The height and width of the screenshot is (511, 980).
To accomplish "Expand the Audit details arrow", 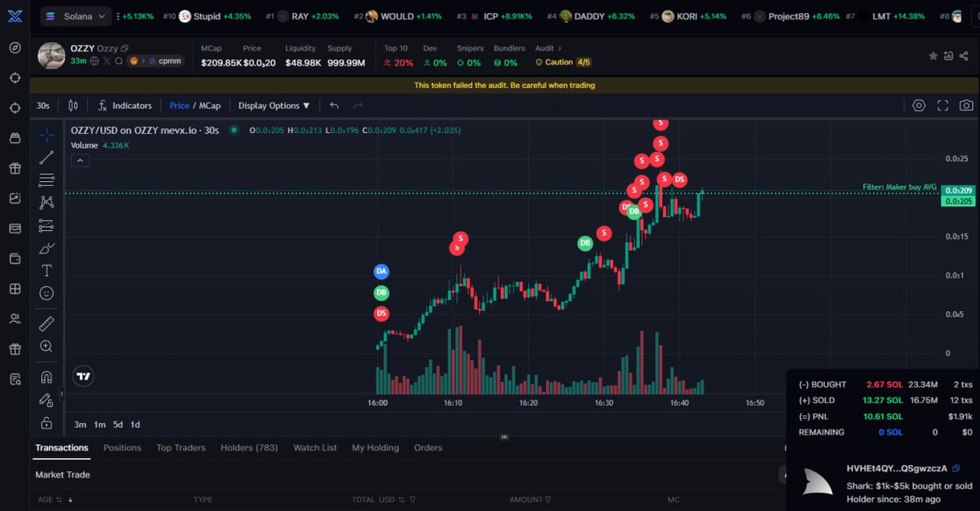I will pyautogui.click(x=560, y=48).
